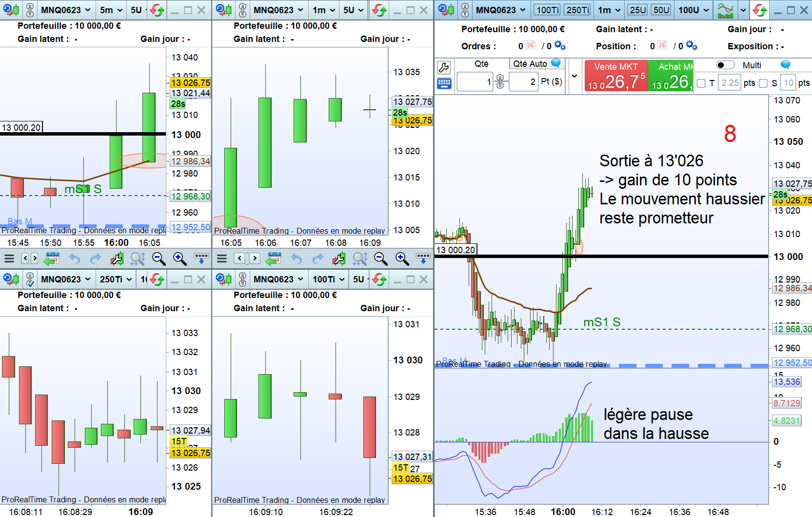Toggle the Multi switch
The height and width of the screenshot is (517, 812).
[x=725, y=65]
